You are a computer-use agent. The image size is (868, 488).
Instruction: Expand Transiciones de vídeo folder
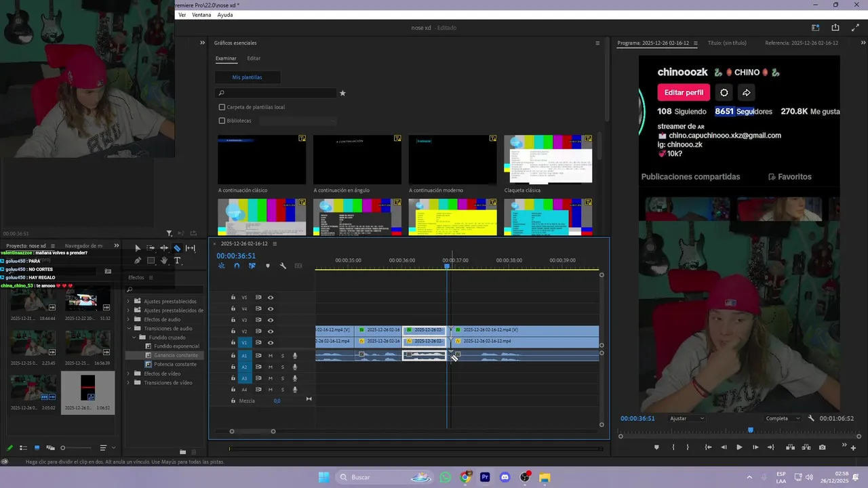tap(129, 382)
